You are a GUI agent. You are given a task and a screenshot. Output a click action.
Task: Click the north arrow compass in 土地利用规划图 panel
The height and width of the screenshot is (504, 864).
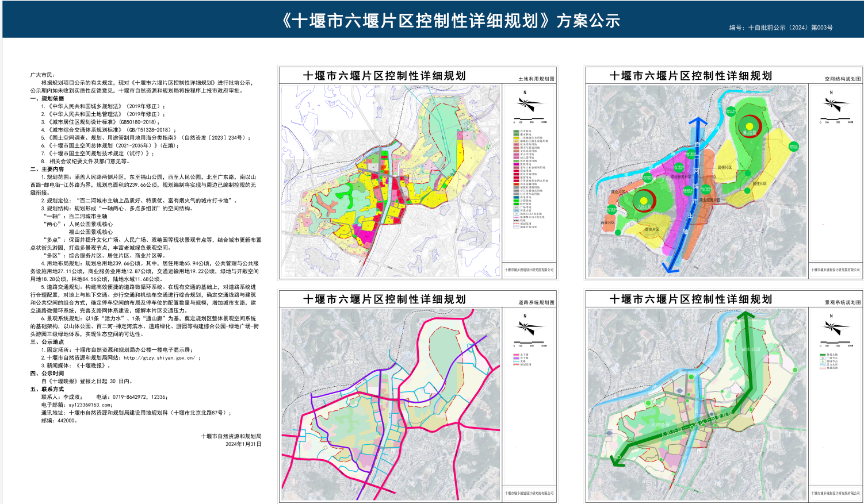529,104
